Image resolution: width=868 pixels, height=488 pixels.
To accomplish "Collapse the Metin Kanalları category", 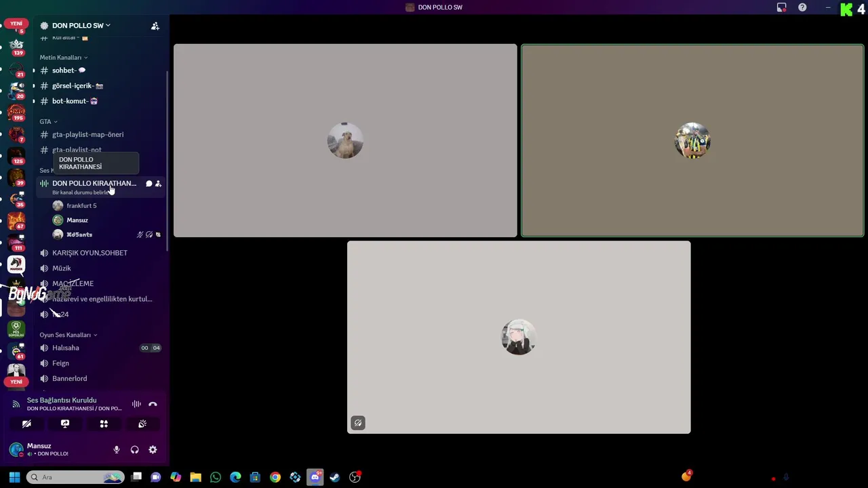I will [x=64, y=58].
